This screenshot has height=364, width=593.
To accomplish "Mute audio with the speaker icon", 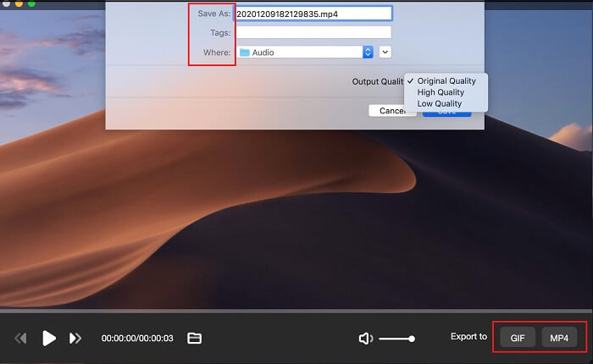I will click(x=366, y=339).
